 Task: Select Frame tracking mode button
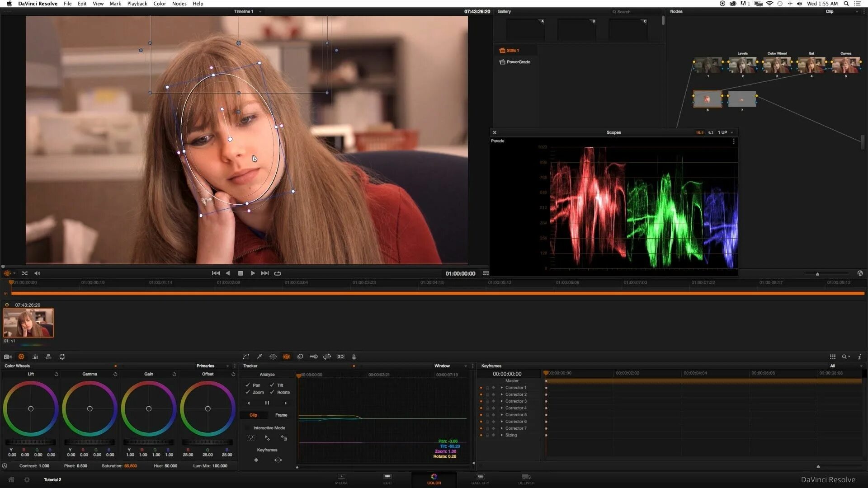coord(281,415)
